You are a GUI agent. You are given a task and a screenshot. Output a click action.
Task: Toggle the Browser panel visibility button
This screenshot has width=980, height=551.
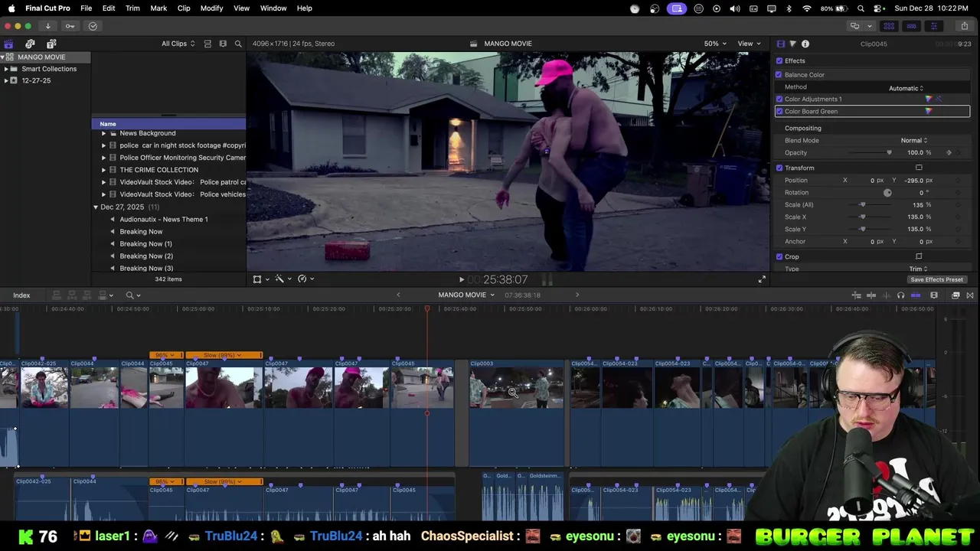pyautogui.click(x=889, y=26)
